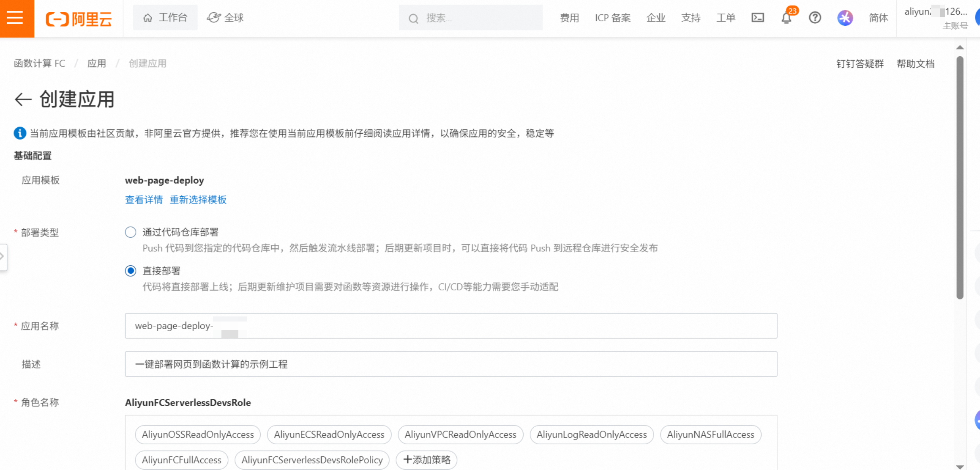Image resolution: width=980 pixels, height=470 pixels.
Task: Click back arrow beside 创建应用 title
Action: click(23, 99)
